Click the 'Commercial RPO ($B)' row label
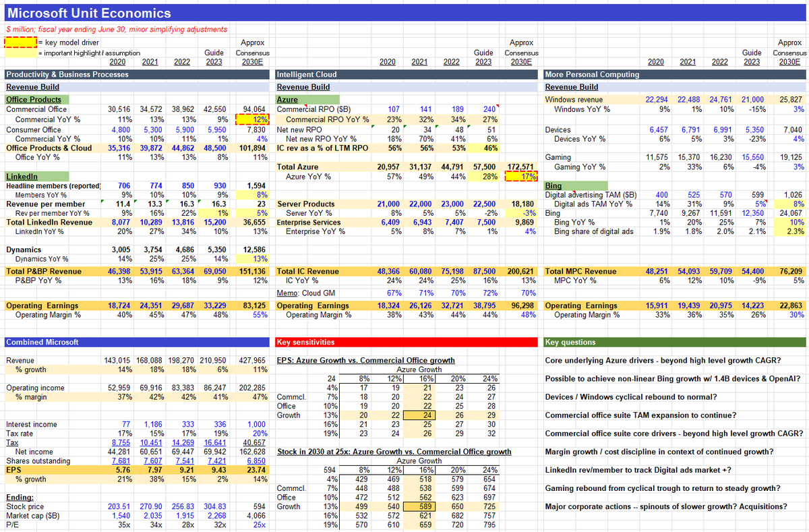The height and width of the screenshot is (532, 809). coord(313,109)
